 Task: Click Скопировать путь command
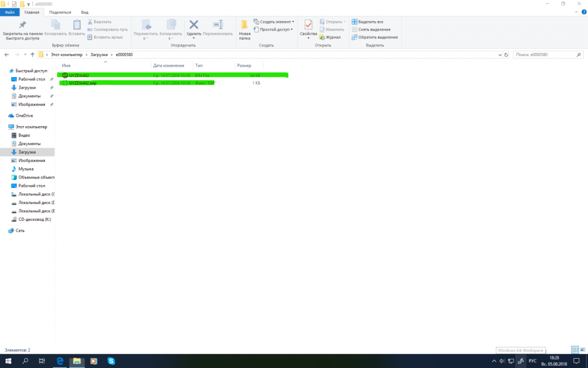tap(107, 29)
